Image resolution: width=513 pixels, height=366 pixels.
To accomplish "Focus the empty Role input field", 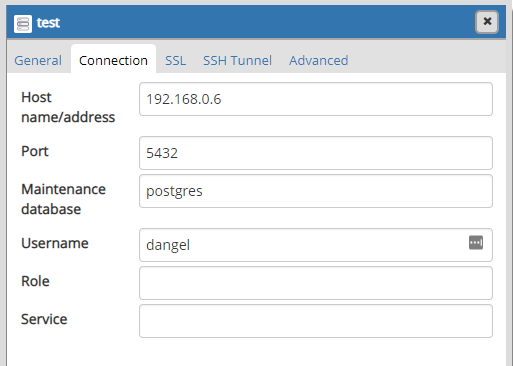I will point(316,283).
